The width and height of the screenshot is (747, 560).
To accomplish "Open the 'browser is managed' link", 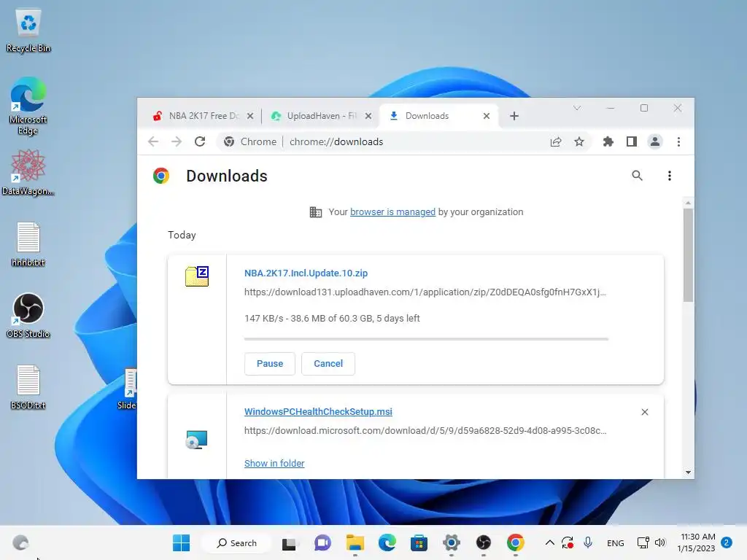I will [x=392, y=212].
